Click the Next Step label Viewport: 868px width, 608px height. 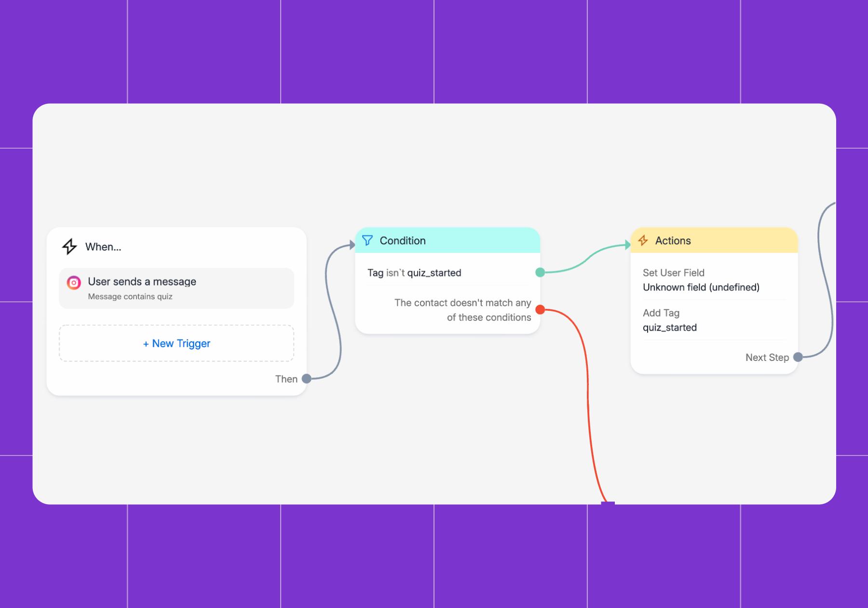[x=767, y=358]
